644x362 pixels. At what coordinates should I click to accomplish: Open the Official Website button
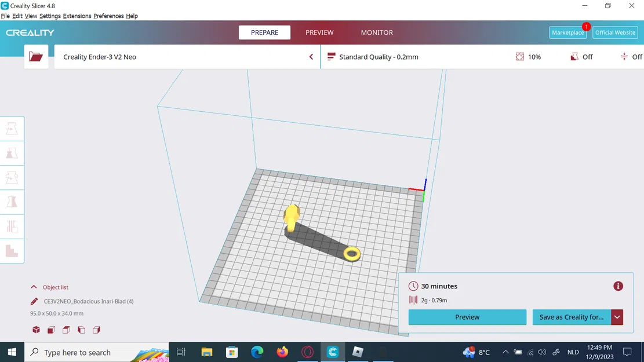click(615, 32)
